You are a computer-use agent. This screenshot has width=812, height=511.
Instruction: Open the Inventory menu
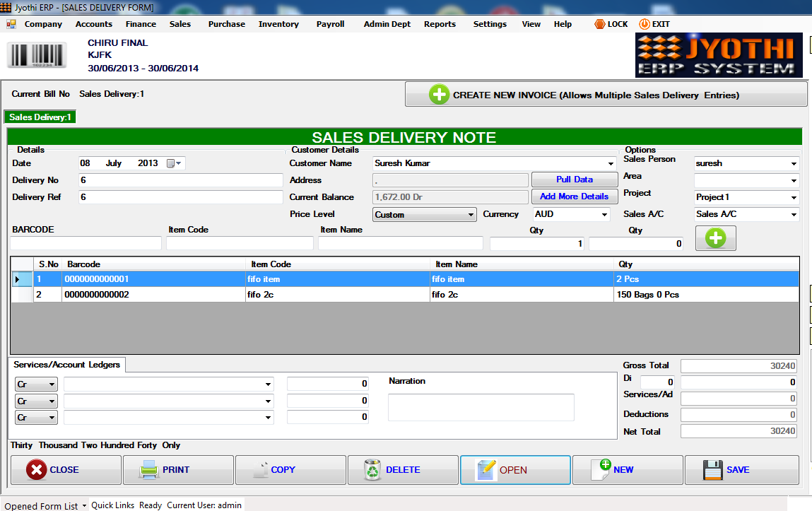[278, 23]
